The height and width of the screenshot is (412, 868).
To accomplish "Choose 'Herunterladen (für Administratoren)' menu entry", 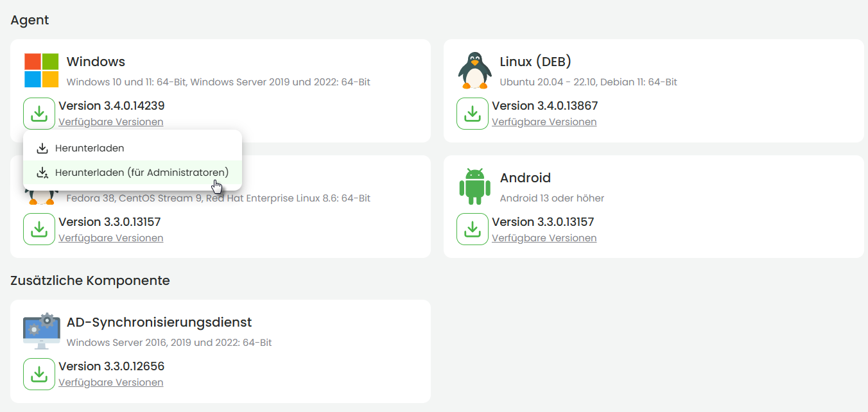I will click(x=141, y=173).
